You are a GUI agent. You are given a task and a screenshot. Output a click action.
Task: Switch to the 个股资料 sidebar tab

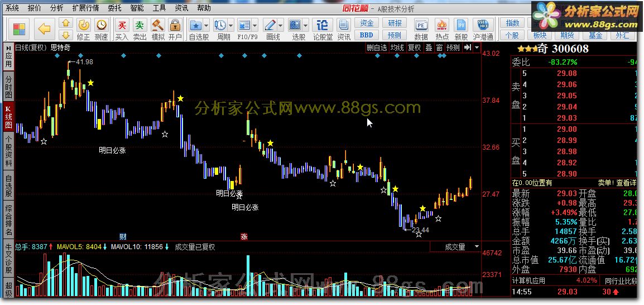[x=8, y=150]
